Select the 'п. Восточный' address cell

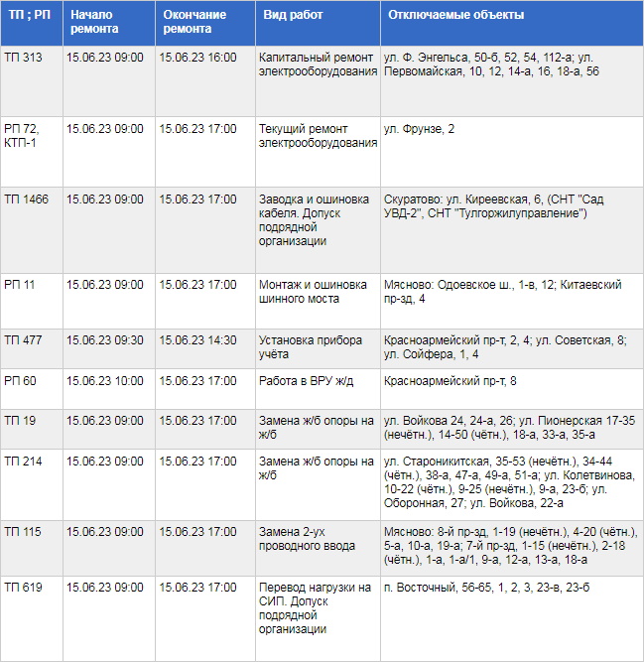pos(476,589)
